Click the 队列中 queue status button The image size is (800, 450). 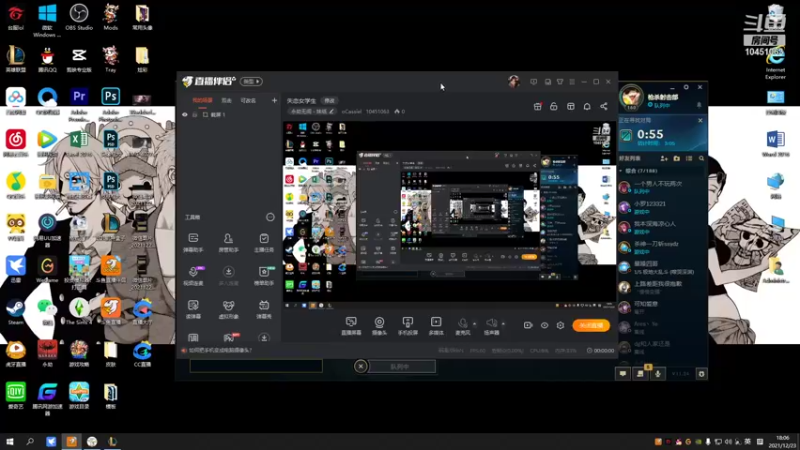click(402, 366)
